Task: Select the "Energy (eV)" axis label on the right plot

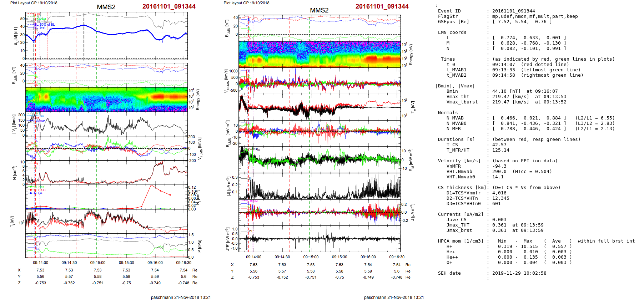Action: click(411, 54)
